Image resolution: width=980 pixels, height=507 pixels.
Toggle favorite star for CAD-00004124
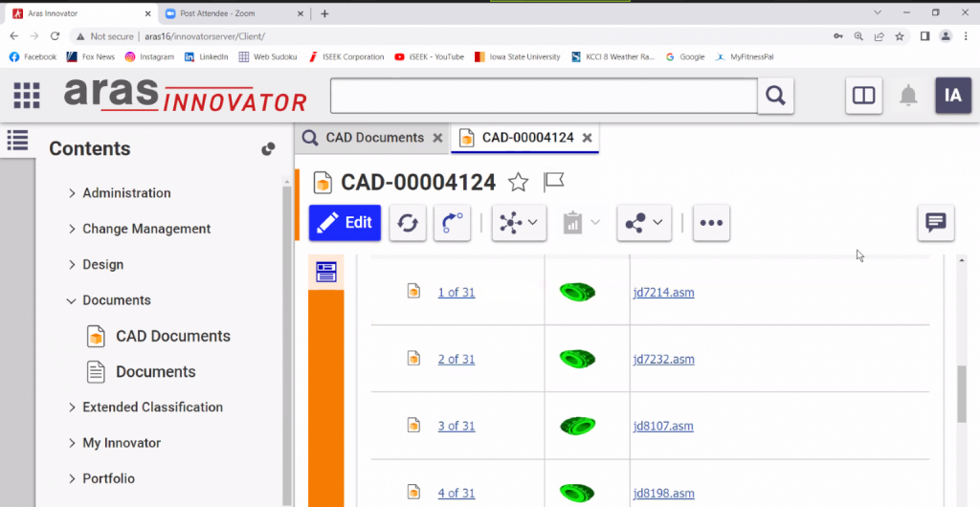click(518, 182)
